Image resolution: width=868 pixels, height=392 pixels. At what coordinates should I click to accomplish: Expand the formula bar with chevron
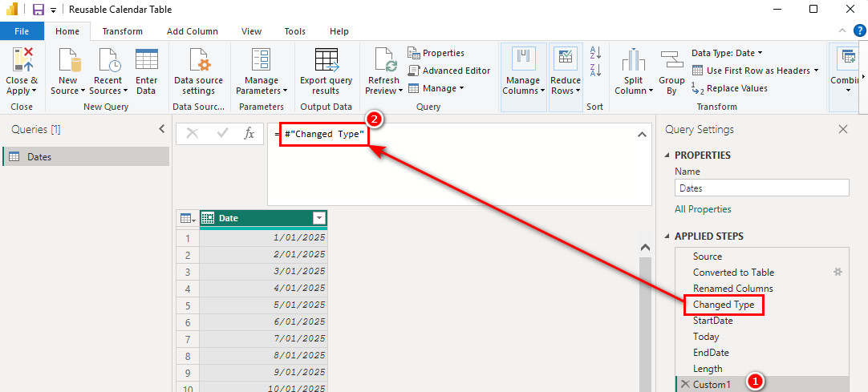[x=642, y=135]
